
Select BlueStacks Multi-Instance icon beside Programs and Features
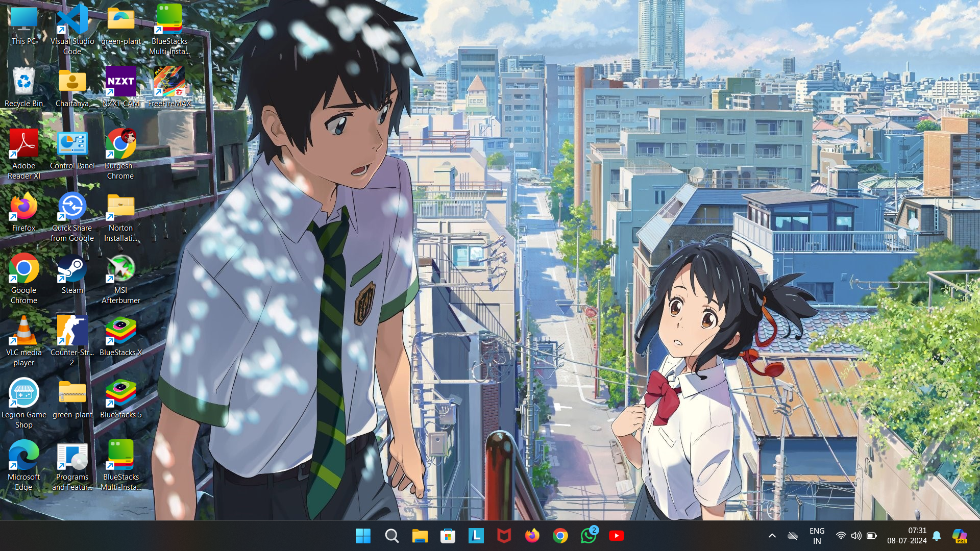(x=121, y=465)
